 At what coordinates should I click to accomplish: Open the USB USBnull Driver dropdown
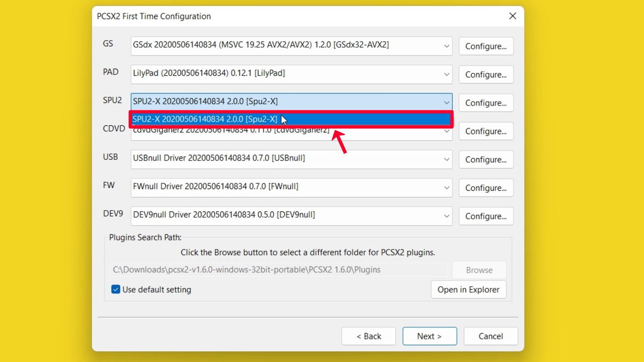(x=291, y=159)
